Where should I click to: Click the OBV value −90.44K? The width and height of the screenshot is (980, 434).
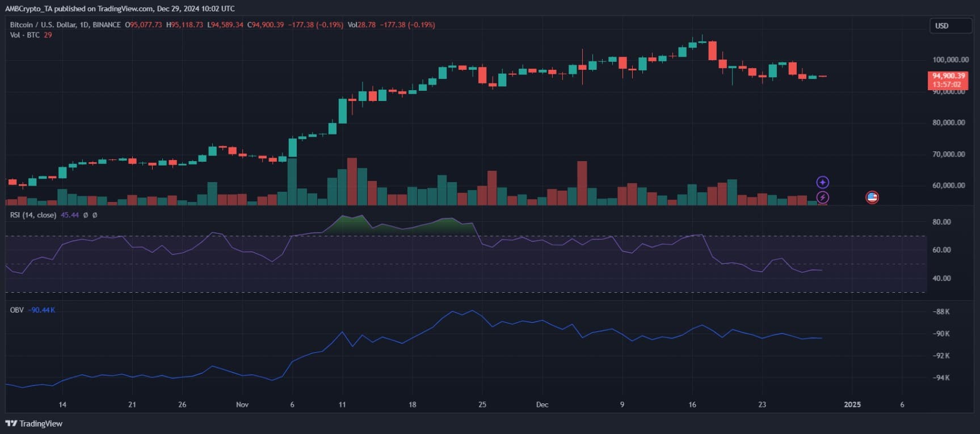[41, 310]
